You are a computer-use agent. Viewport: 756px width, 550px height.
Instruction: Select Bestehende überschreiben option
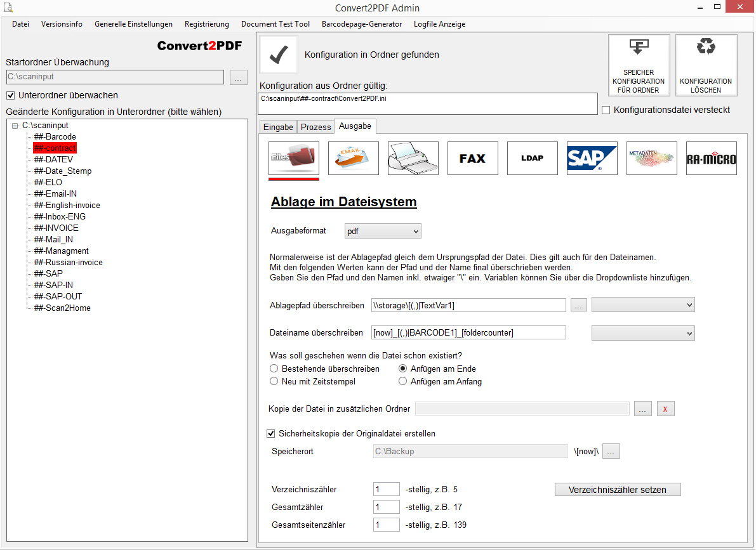pyautogui.click(x=274, y=369)
